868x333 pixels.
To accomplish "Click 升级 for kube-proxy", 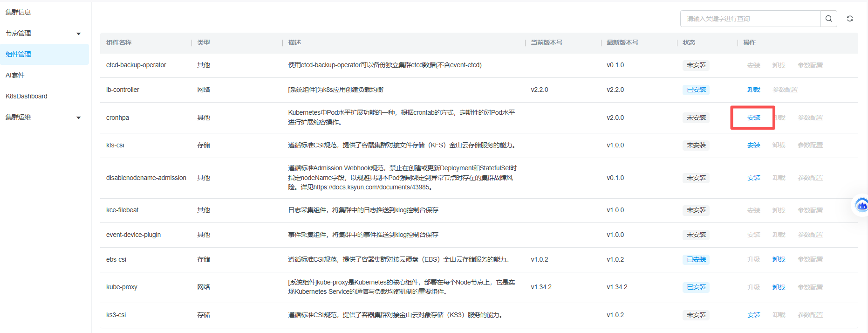I will coord(753,287).
